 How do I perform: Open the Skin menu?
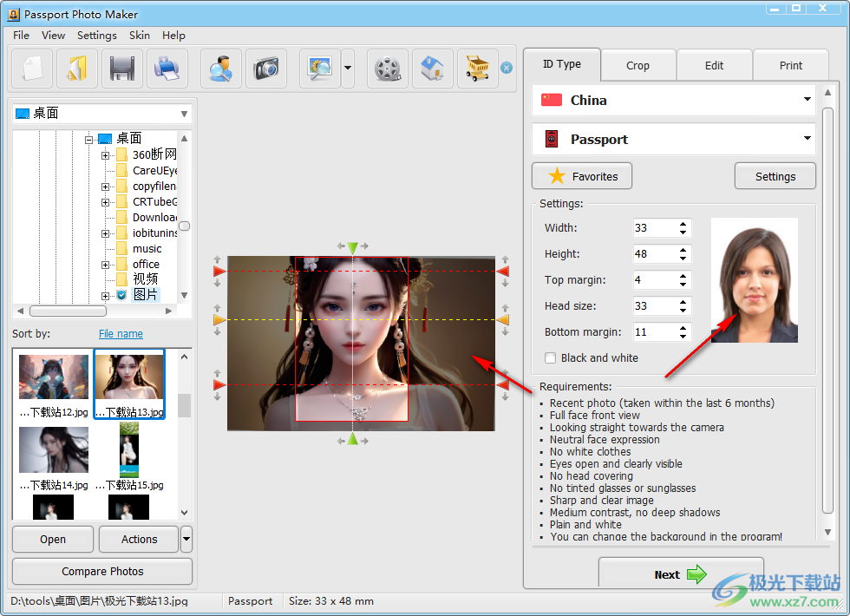(140, 36)
